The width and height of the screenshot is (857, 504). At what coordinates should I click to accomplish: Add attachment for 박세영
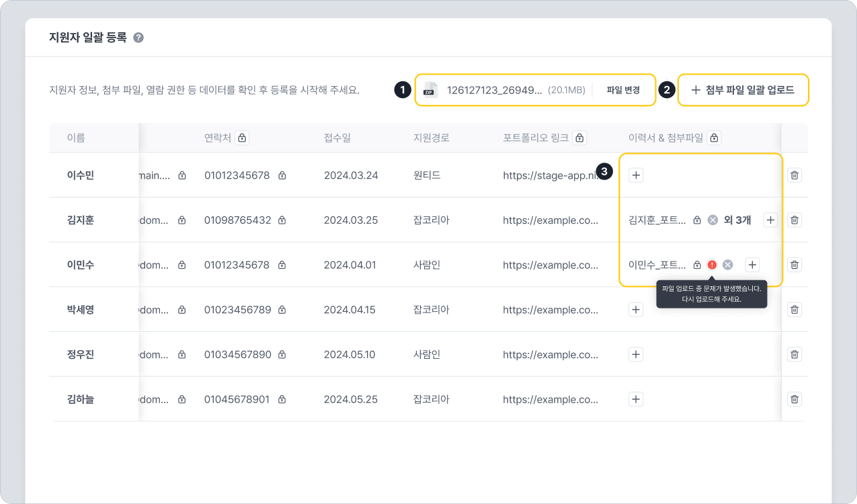pos(636,310)
